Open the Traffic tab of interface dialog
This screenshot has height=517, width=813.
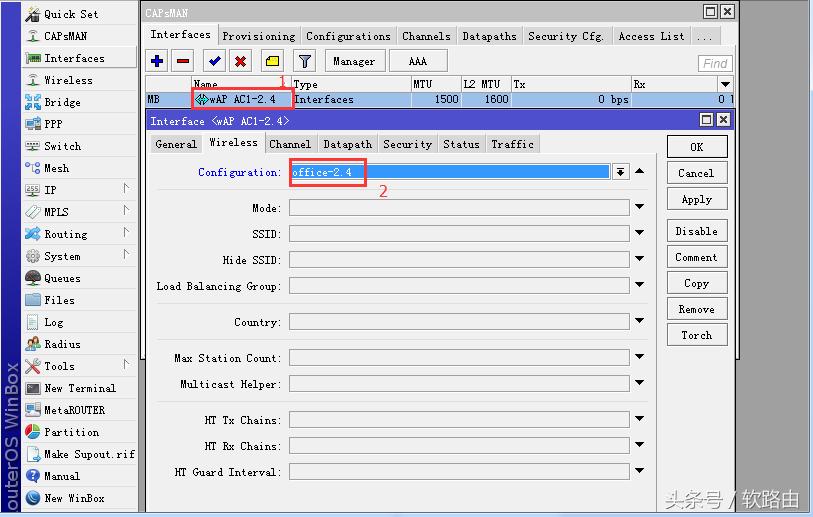point(512,144)
